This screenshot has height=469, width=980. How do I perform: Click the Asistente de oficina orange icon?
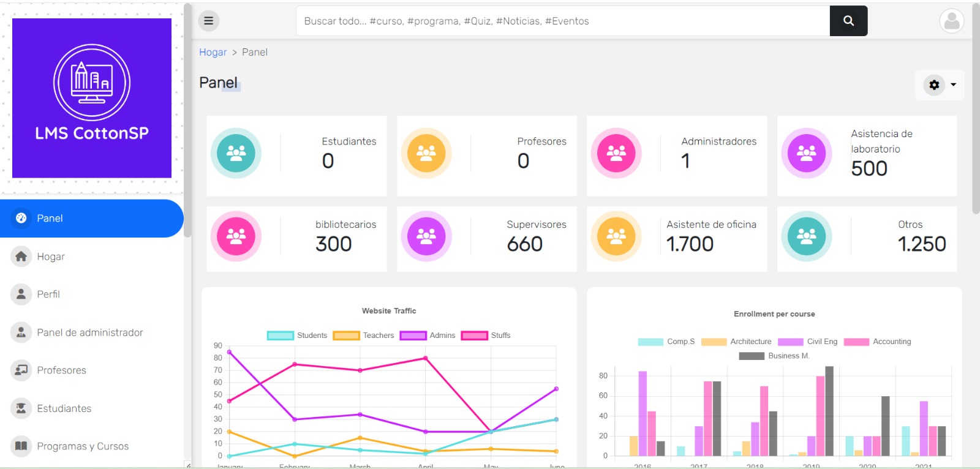(616, 236)
